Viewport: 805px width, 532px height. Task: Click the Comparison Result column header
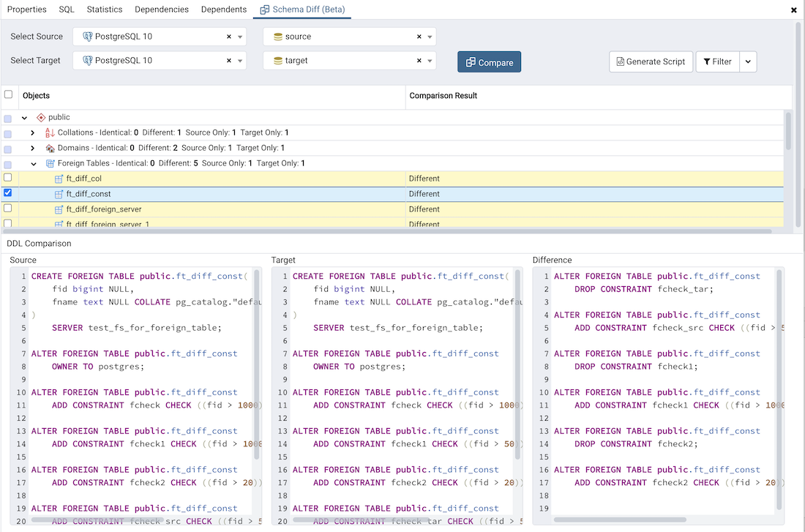click(599, 96)
